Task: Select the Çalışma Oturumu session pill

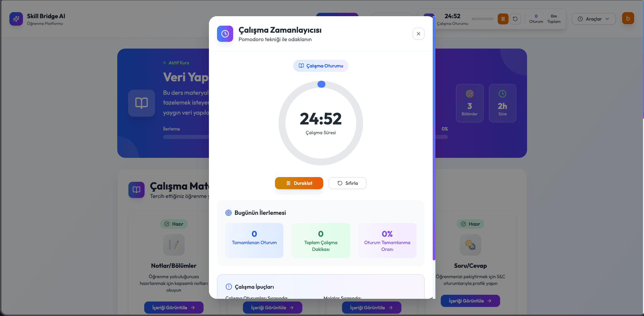Action: pos(321,66)
